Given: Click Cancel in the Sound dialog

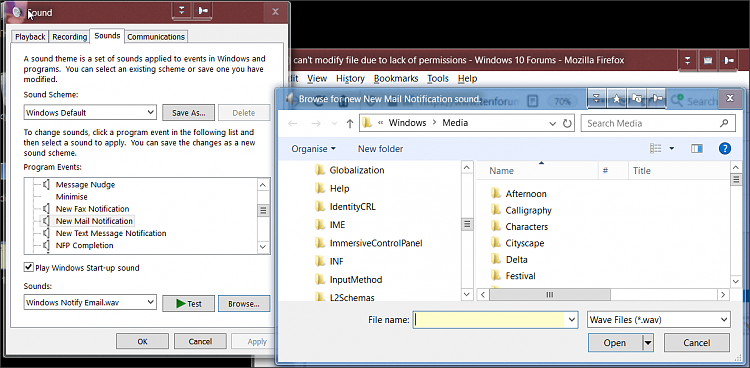Looking at the screenshot, I should (200, 342).
